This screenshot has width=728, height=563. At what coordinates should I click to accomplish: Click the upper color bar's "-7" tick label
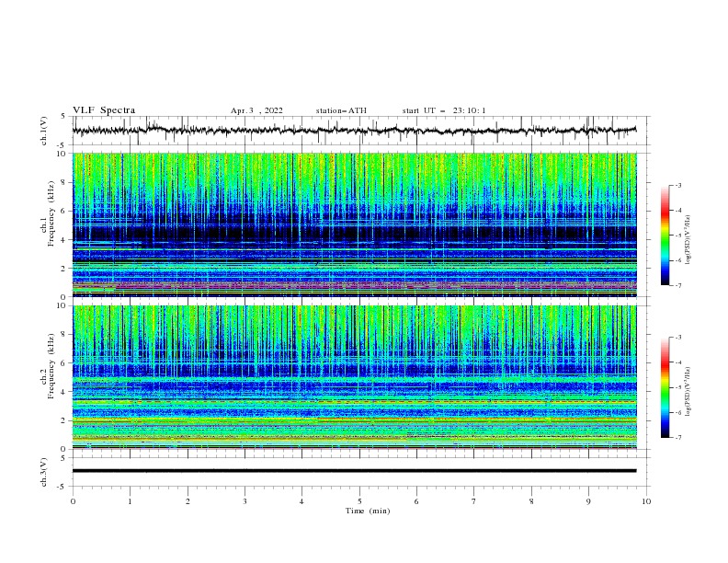click(x=678, y=285)
